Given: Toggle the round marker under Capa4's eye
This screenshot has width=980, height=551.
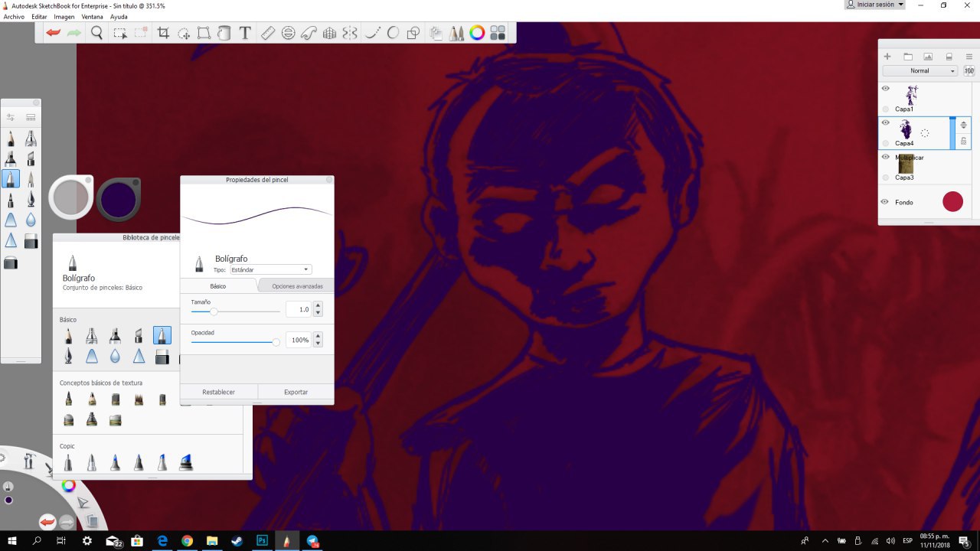Looking at the screenshot, I should click(886, 143).
